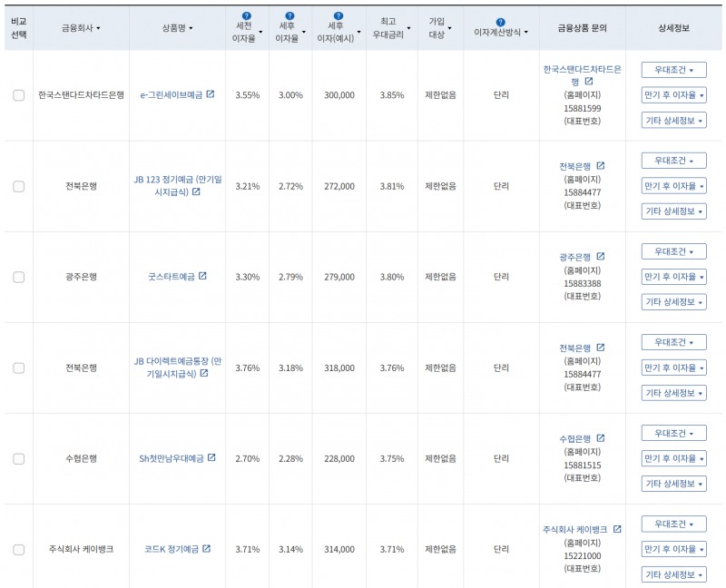This screenshot has width=726, height=588.
Task: Expand 만기 후 이자율 for JB 123 정기예금 row
Action: click(x=673, y=186)
